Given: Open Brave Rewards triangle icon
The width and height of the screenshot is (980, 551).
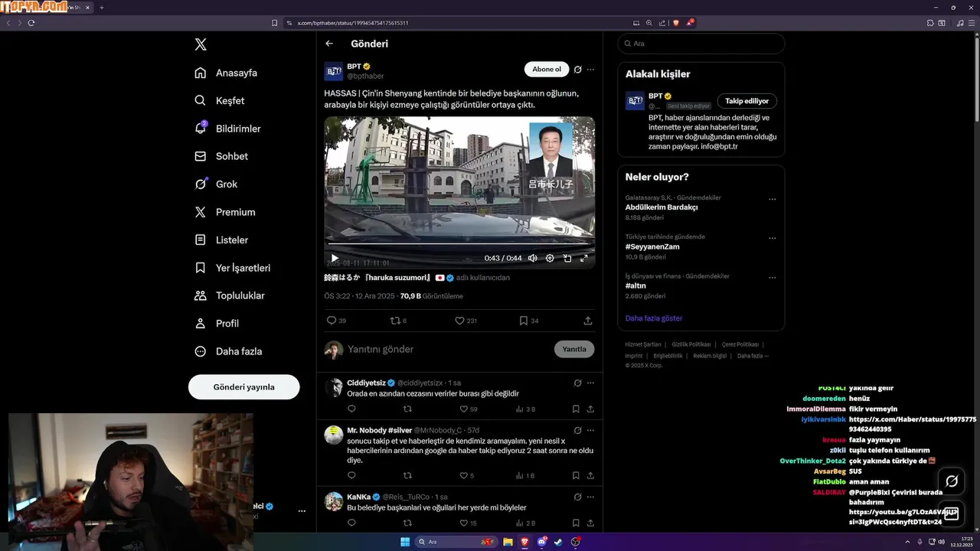Looking at the screenshot, I should point(689,23).
